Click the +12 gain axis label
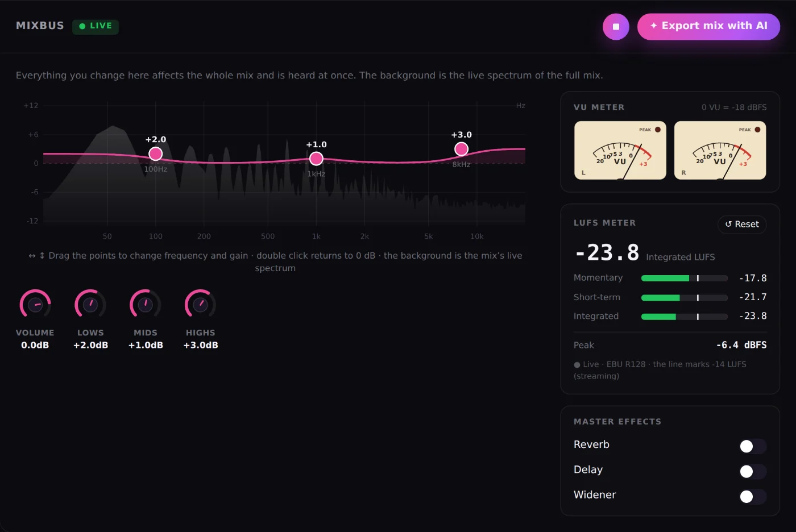Screen dimensions: 796x532 point(31,106)
